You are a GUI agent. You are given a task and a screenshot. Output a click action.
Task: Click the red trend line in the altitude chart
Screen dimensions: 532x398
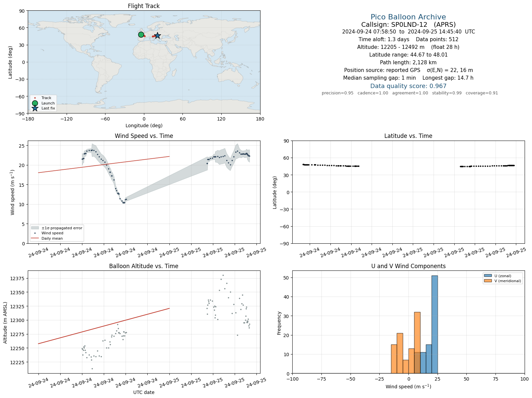coord(104,326)
